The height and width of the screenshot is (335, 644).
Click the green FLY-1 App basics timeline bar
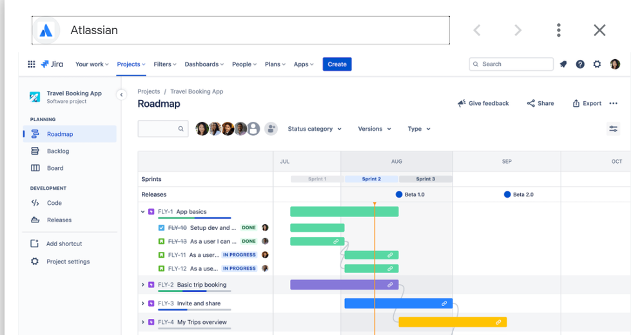[x=344, y=211]
